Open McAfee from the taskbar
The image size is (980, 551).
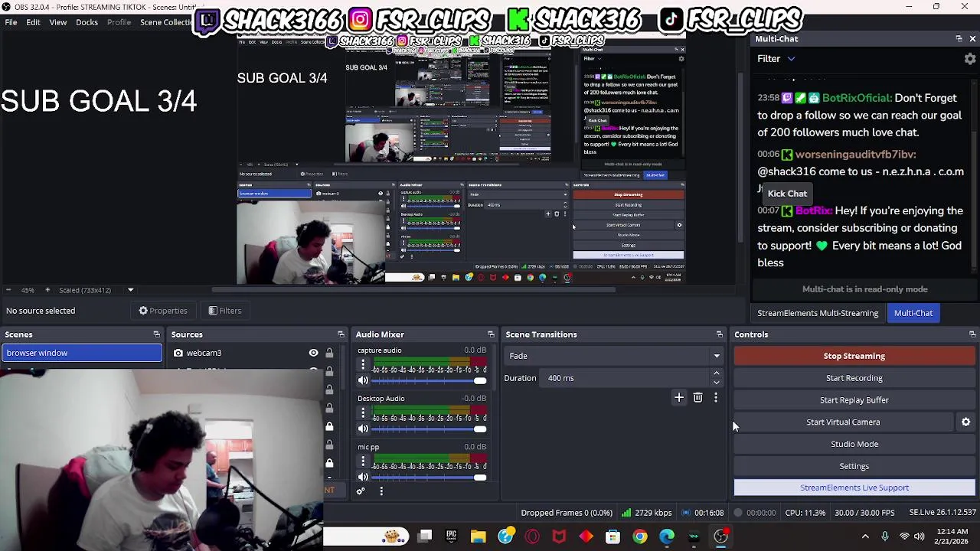tap(559, 536)
